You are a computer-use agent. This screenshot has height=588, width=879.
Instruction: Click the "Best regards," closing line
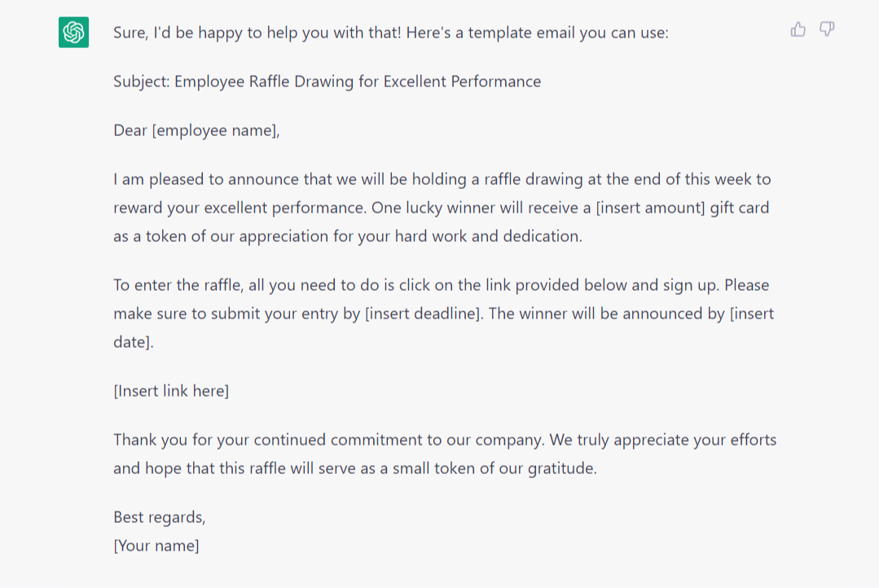160,517
